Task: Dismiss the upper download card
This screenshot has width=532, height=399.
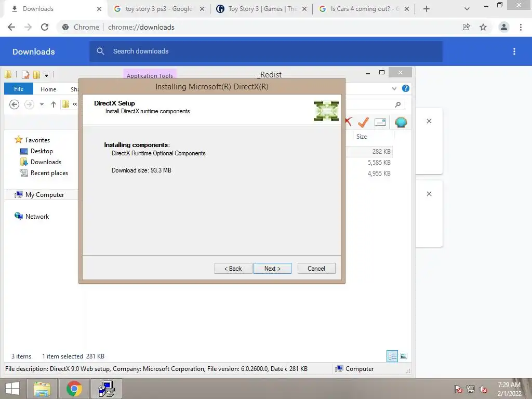Action: [429, 121]
